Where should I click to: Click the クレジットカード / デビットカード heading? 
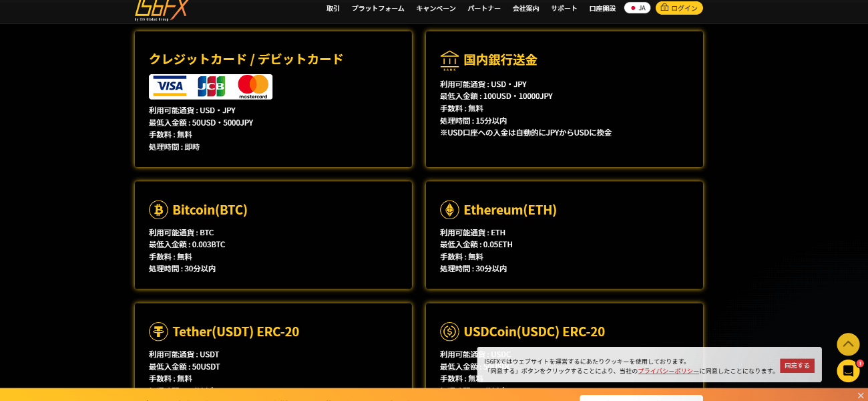246,59
